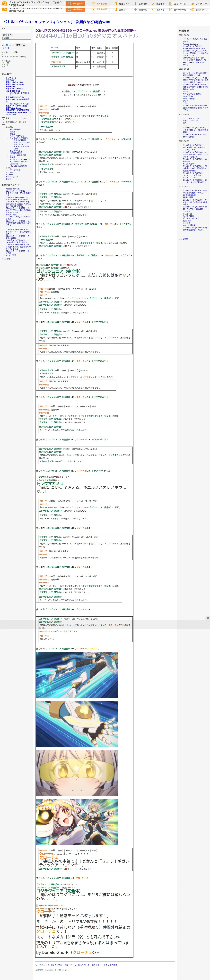Click the orange wiki編集中 button
Screen dimensions: 210x980
75,4
